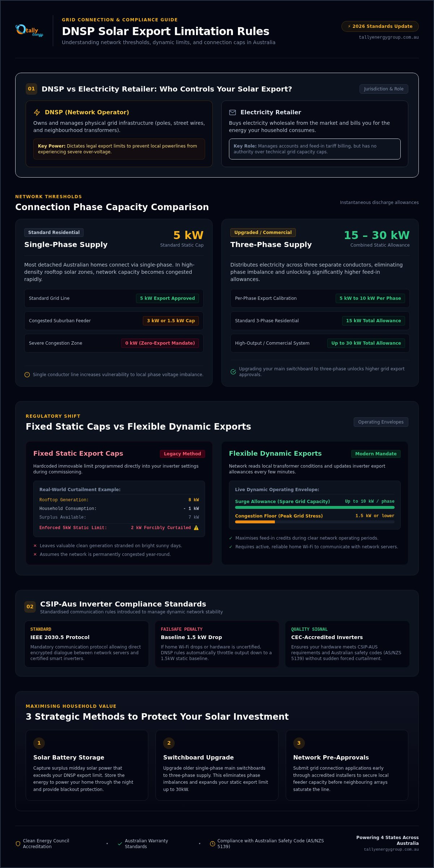
Task: Click the Flexible Dynamic Exports heading
Action: click(275, 454)
